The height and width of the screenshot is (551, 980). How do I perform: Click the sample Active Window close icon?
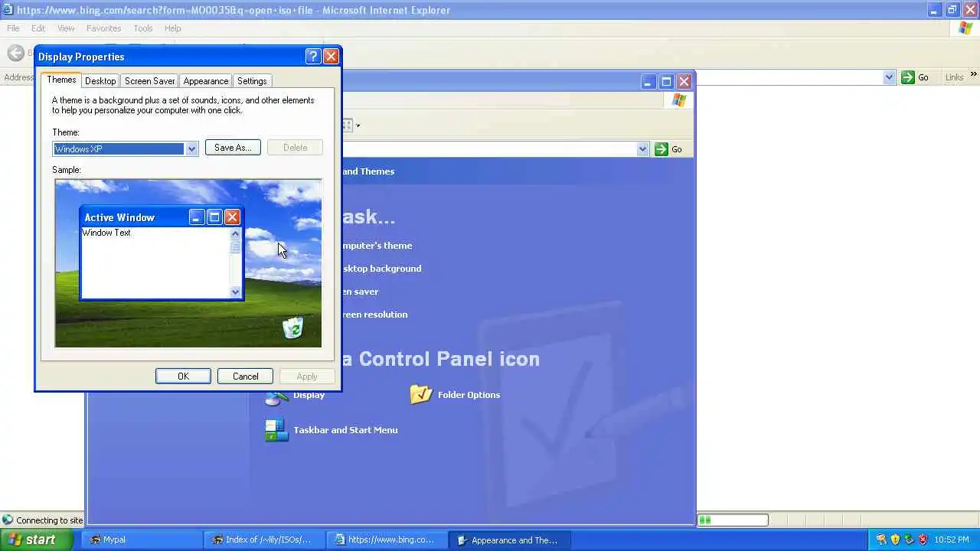pos(232,217)
